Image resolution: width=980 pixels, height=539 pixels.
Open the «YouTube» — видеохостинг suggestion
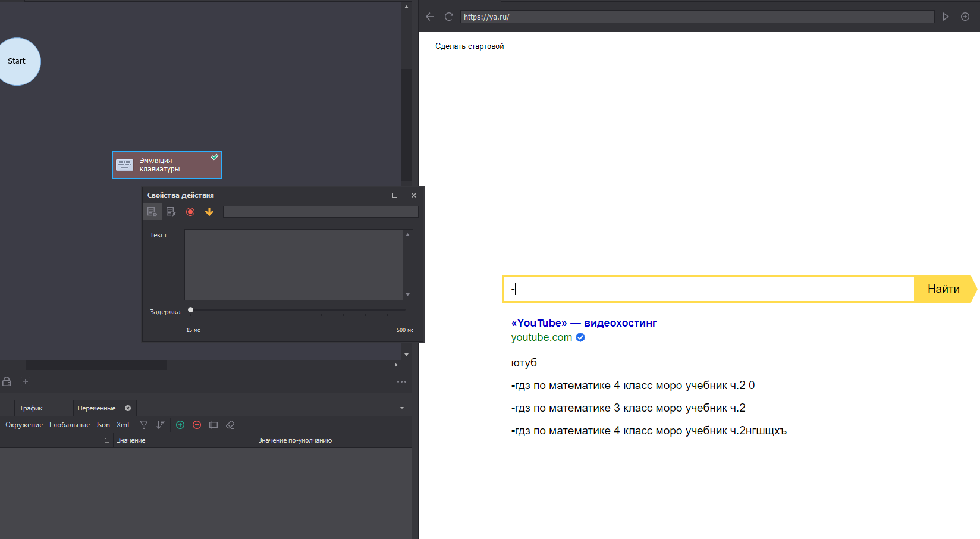point(584,323)
